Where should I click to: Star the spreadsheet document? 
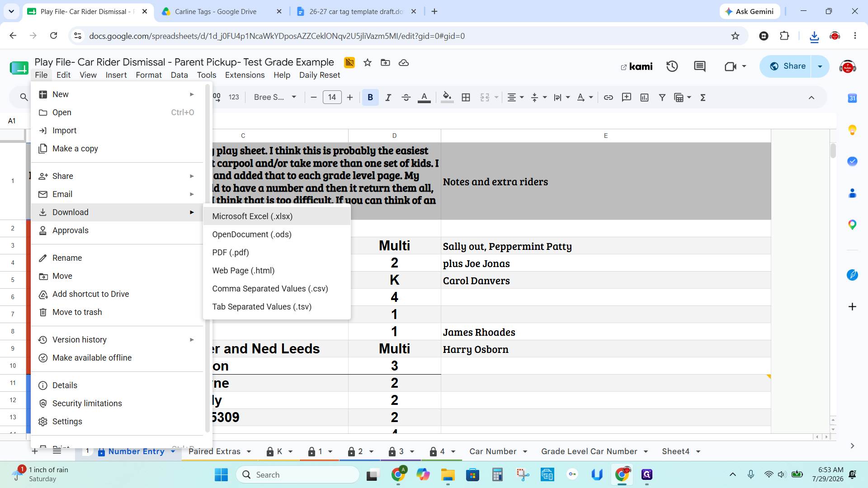(368, 62)
